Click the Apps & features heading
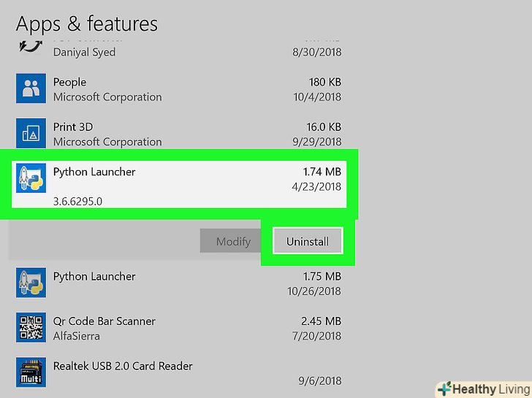 tap(87, 24)
